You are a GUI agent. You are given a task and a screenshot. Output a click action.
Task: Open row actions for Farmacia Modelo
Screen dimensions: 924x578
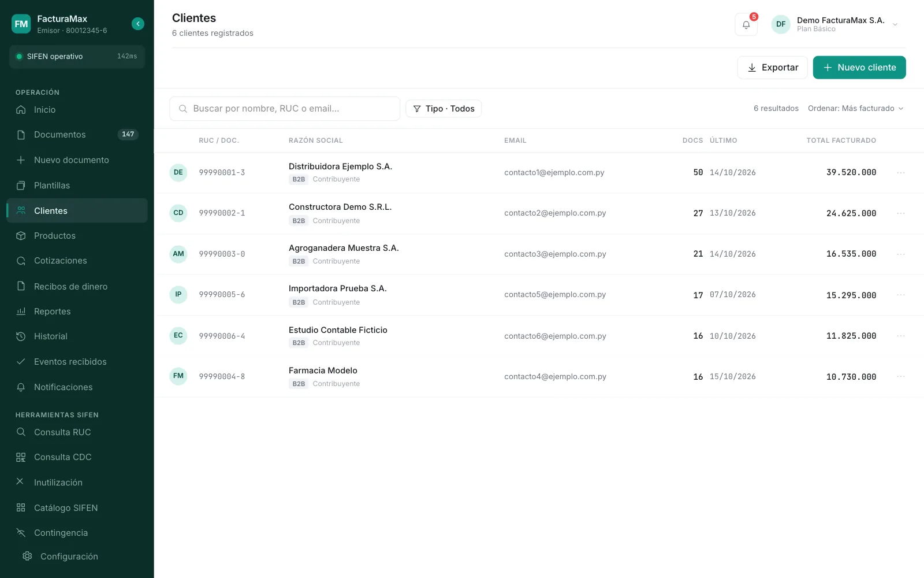(900, 377)
